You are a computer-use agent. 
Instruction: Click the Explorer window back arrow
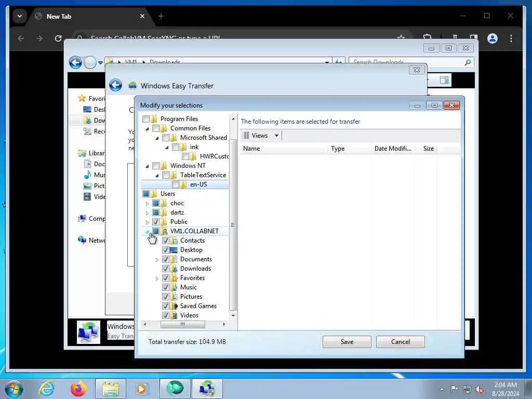[x=75, y=62]
